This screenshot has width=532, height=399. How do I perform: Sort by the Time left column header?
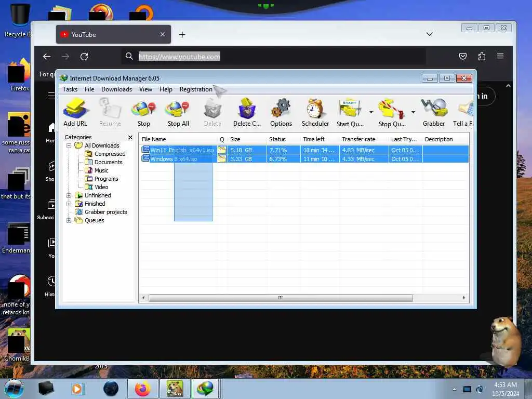click(320, 139)
